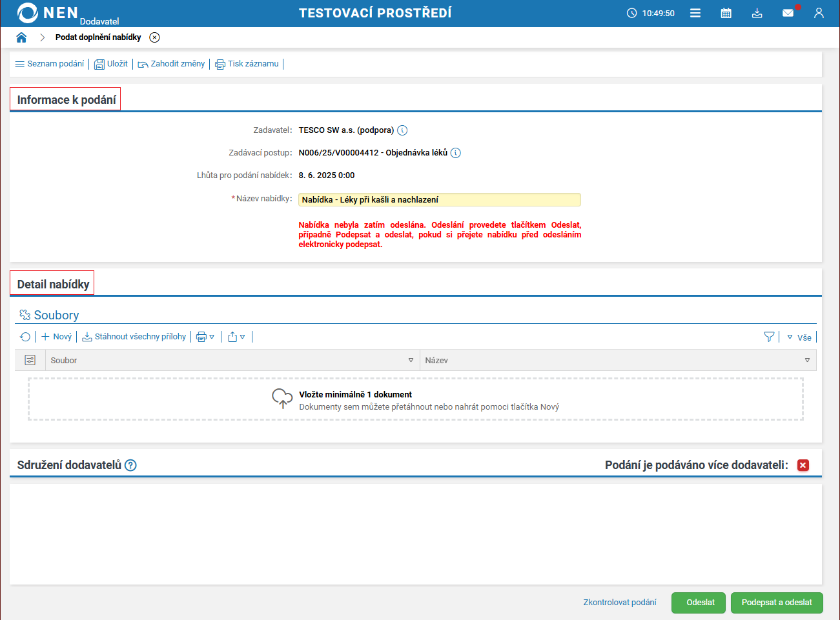Click the TESCO SW a.s. (podpora) text
The height and width of the screenshot is (620, 840).
click(x=346, y=130)
